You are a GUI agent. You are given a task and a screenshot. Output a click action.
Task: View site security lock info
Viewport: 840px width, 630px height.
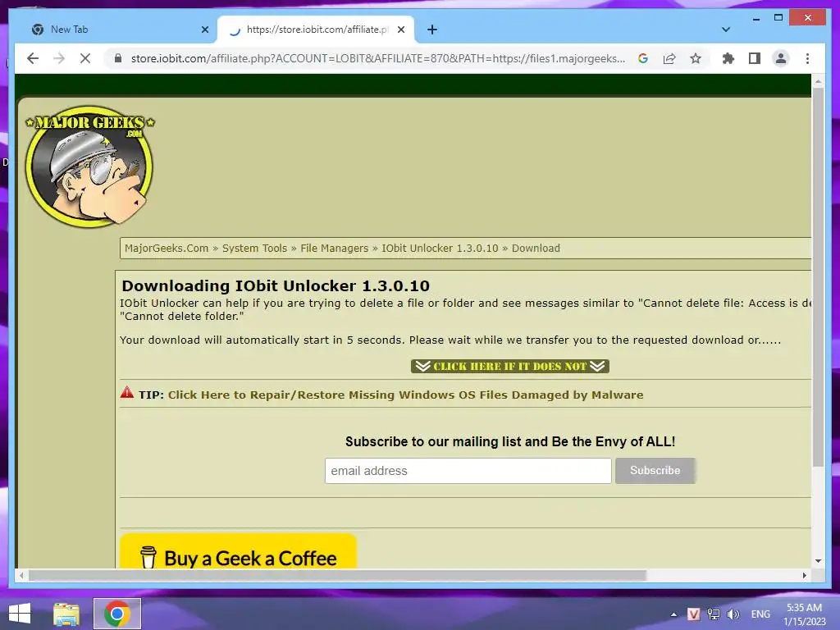118,58
